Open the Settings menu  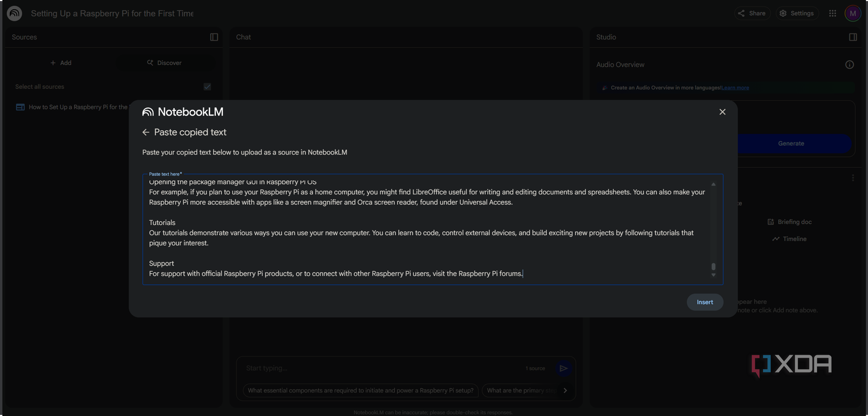[797, 13]
